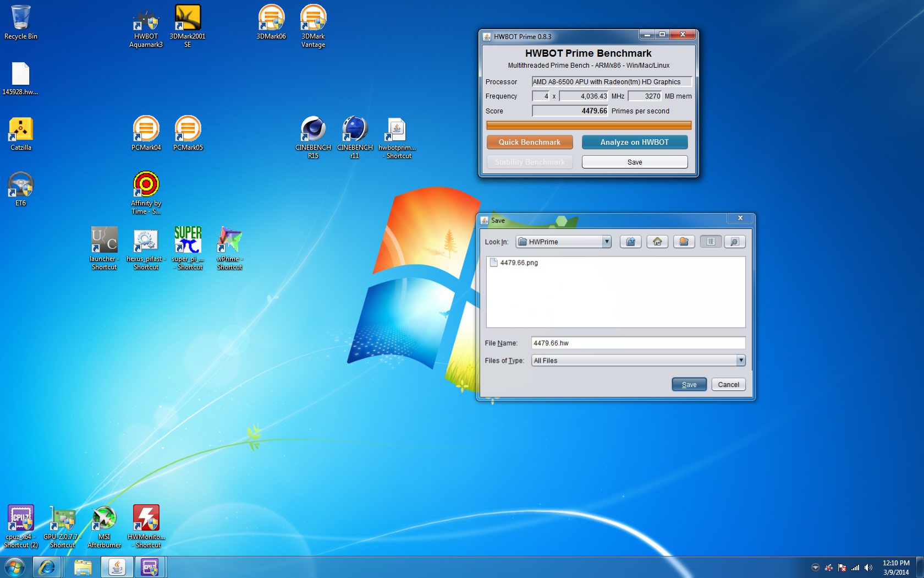Click the orange benchmark progress bar
Screen dimensions: 924x578
[588, 125]
